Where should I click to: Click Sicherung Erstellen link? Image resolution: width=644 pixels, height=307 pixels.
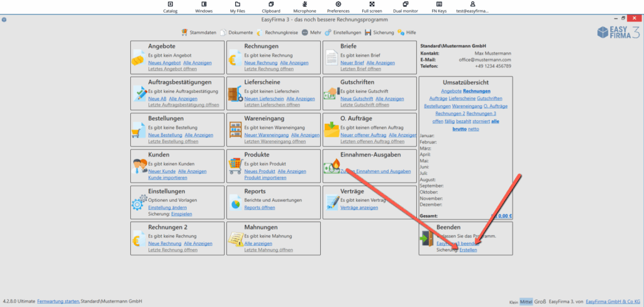tap(468, 250)
